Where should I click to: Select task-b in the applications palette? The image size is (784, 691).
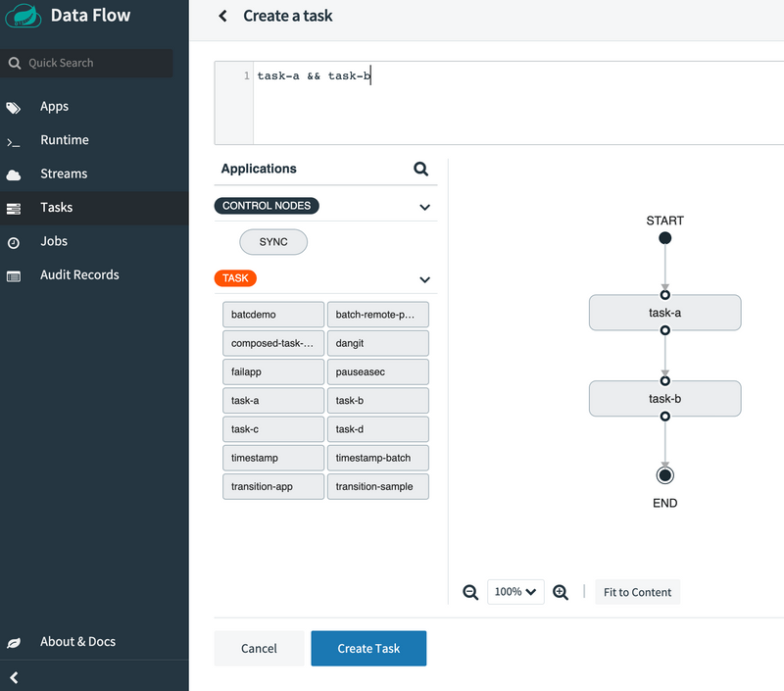pyautogui.click(x=378, y=401)
